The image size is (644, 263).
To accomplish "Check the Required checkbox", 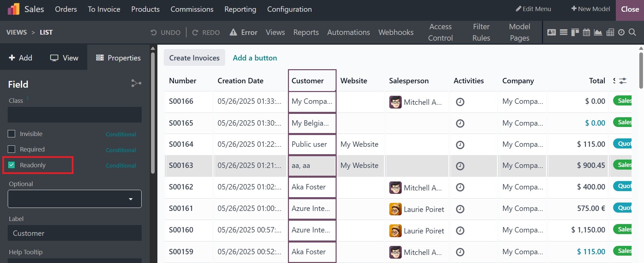I will pyautogui.click(x=11, y=149).
